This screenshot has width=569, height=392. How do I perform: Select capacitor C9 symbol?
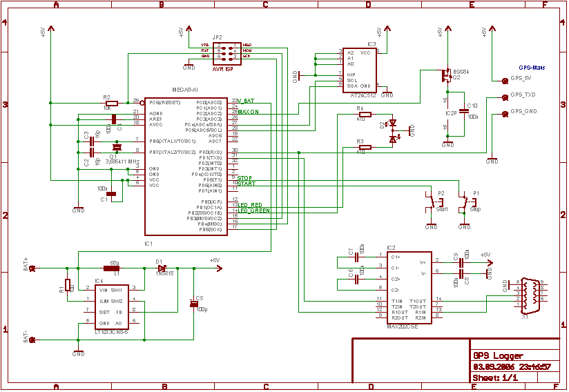click(x=462, y=263)
